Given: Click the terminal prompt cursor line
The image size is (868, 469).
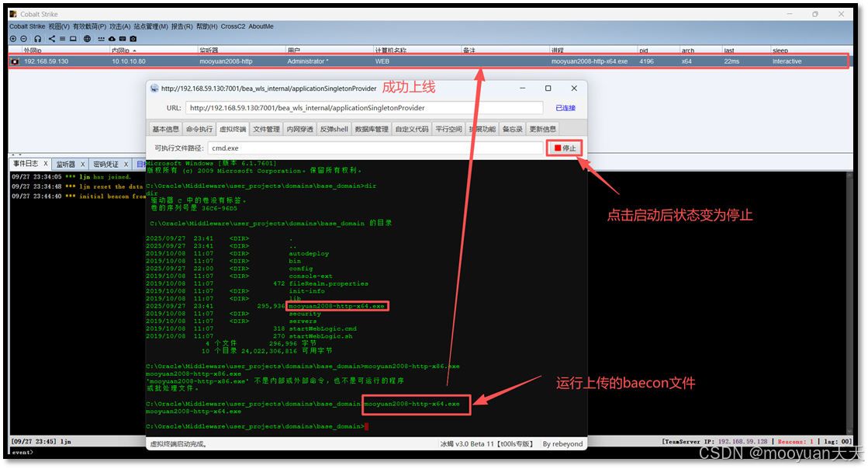Looking at the screenshot, I should [258, 426].
